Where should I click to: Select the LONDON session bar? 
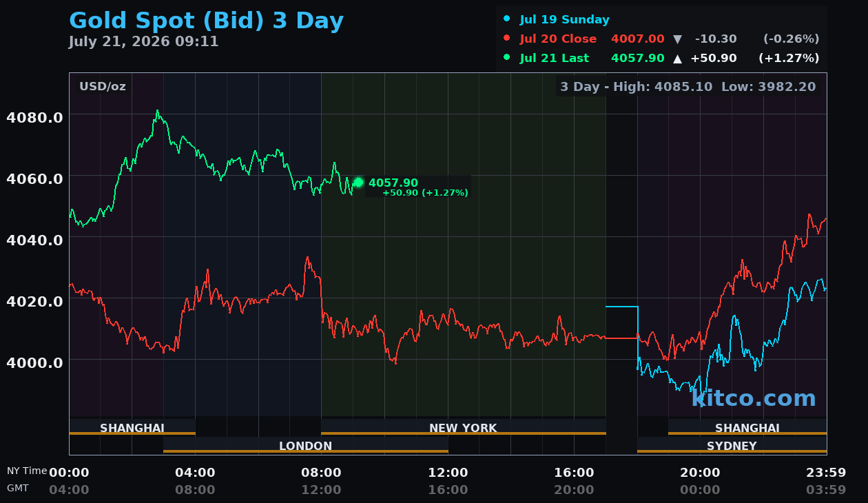click(305, 446)
